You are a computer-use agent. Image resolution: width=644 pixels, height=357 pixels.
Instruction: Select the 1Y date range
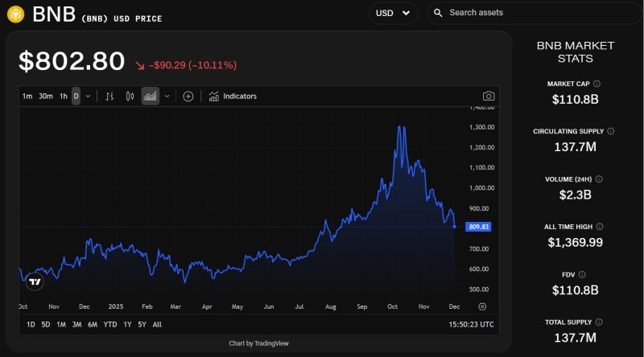point(127,324)
